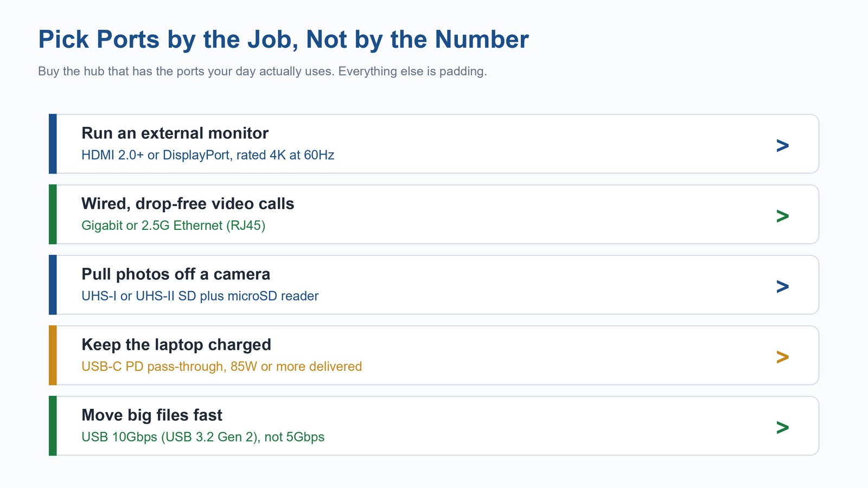Select the Run an external monitor heading
The width and height of the screenshot is (868, 488).
click(x=175, y=133)
